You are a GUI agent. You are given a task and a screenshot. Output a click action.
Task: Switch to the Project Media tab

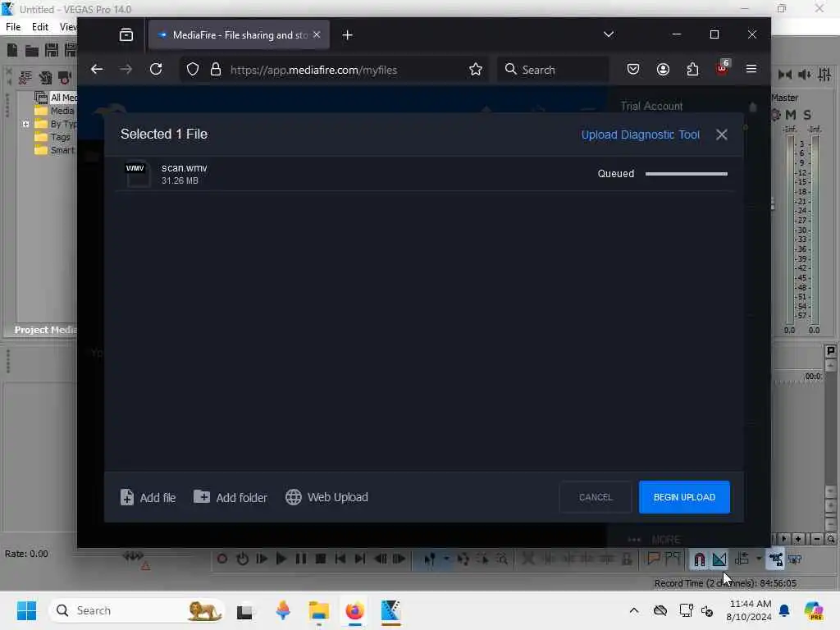45,330
